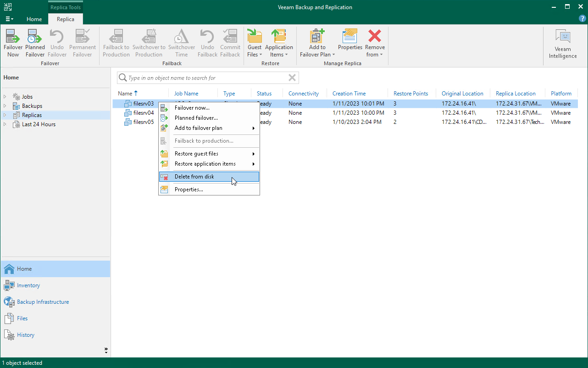Start a Planned Failover from the ribbon
Image resolution: width=588 pixels, height=368 pixels.
point(35,43)
